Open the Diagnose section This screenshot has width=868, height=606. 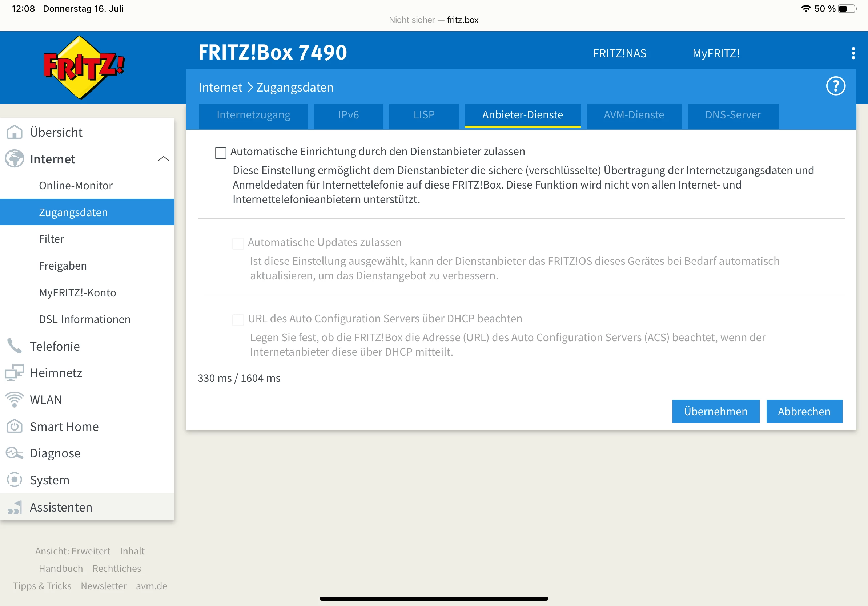tap(55, 453)
